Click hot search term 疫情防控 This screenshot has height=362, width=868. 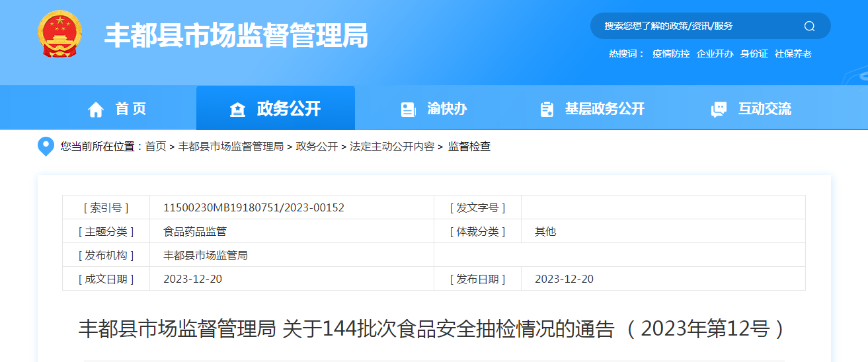tap(671, 54)
